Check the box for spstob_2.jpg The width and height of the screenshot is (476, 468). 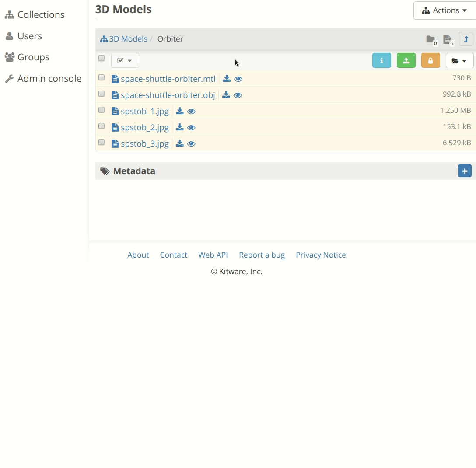pos(101,126)
